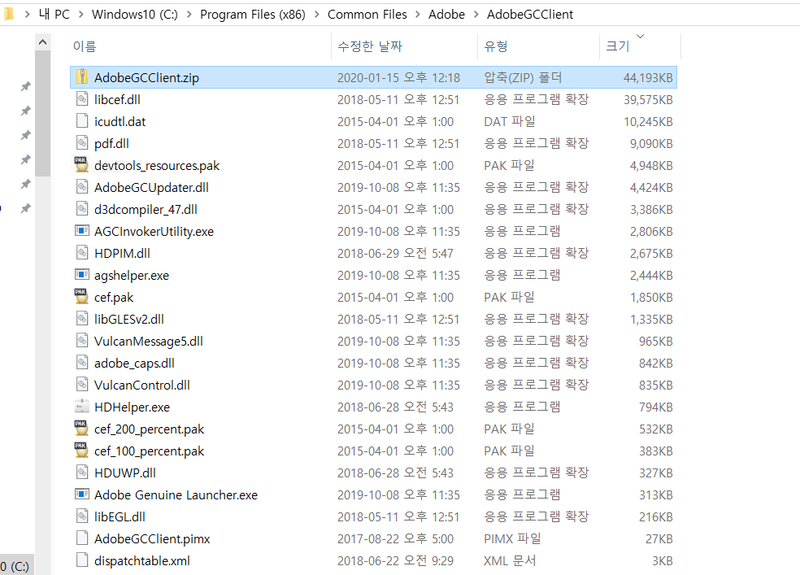Select the file name VulcanMessage5.dll
Viewport: 800px width, 575px height.
[x=148, y=341]
